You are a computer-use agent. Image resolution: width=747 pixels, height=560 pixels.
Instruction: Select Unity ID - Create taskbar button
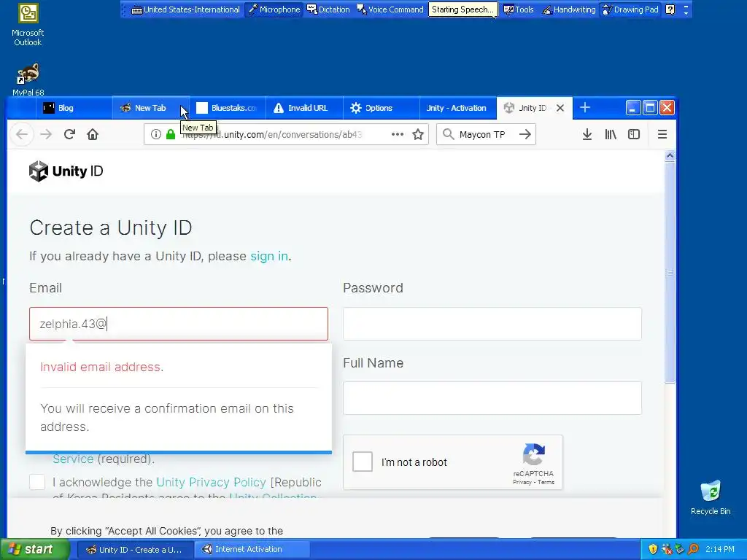[135, 549]
